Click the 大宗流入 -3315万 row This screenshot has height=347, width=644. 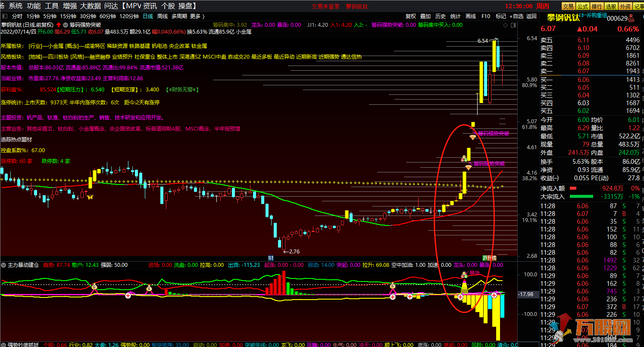click(x=591, y=197)
